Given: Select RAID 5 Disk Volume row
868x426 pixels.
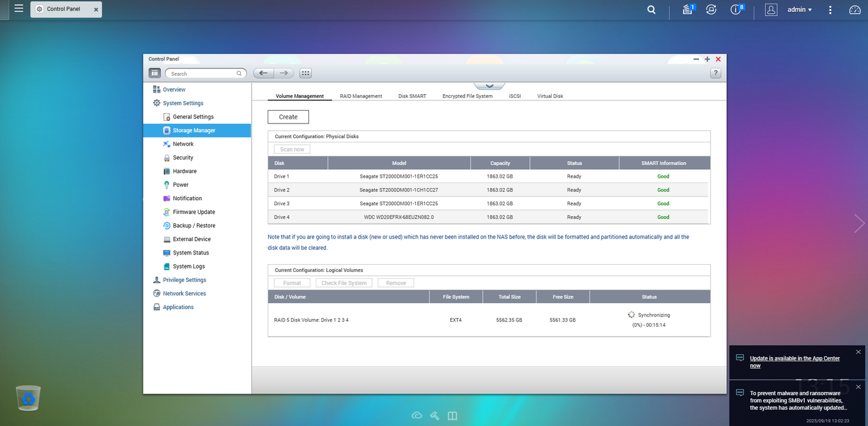Looking at the screenshot, I should [489, 320].
